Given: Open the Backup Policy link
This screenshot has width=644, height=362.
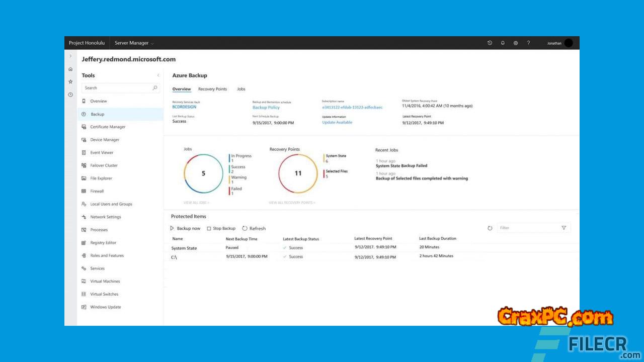Looking at the screenshot, I should tap(266, 108).
